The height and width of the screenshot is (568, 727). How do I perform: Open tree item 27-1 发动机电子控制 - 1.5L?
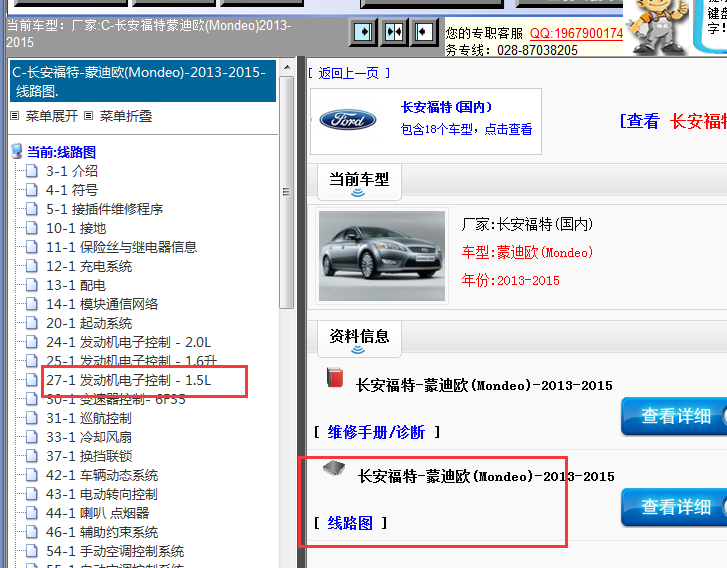click(x=128, y=380)
